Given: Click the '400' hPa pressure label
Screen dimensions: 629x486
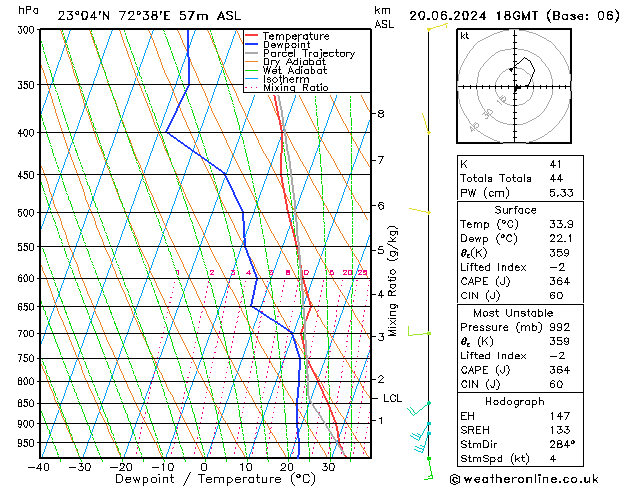Looking at the screenshot, I should (28, 133).
